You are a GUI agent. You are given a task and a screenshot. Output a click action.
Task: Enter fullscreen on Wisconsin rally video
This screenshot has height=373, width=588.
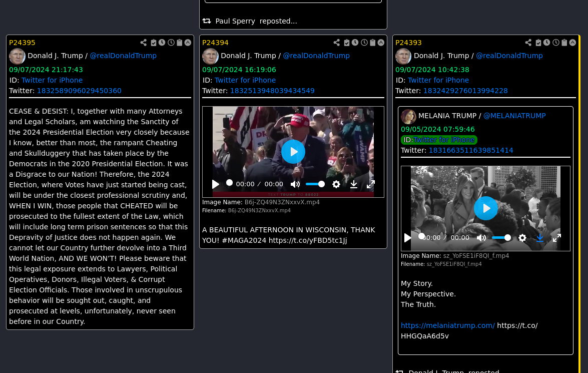pyautogui.click(x=371, y=184)
